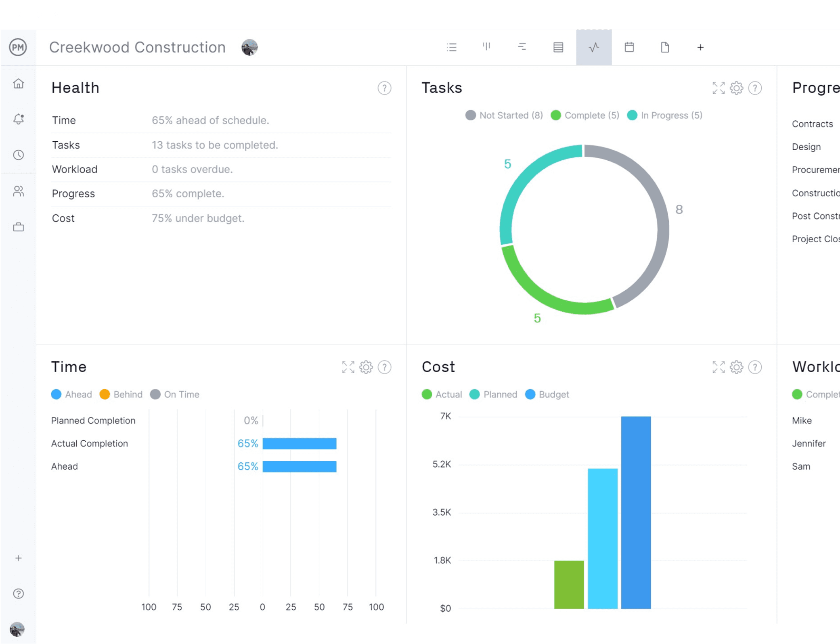Open the Gantt chart view
This screenshot has height=644, width=840.
point(522,47)
